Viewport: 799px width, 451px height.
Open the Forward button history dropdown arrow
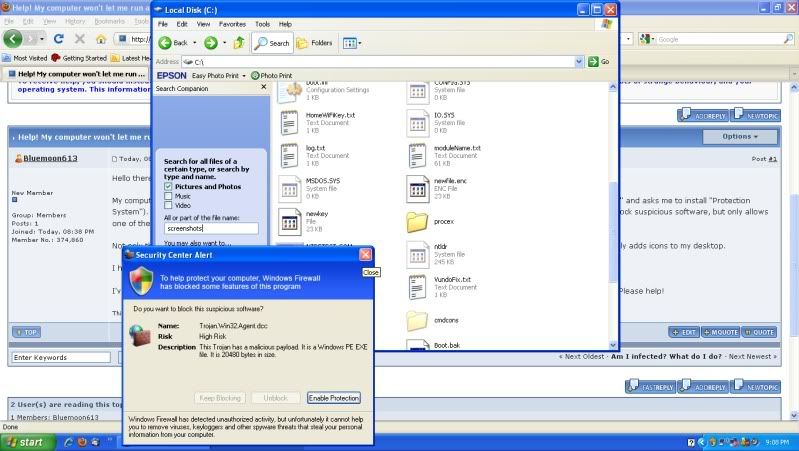tap(225, 43)
